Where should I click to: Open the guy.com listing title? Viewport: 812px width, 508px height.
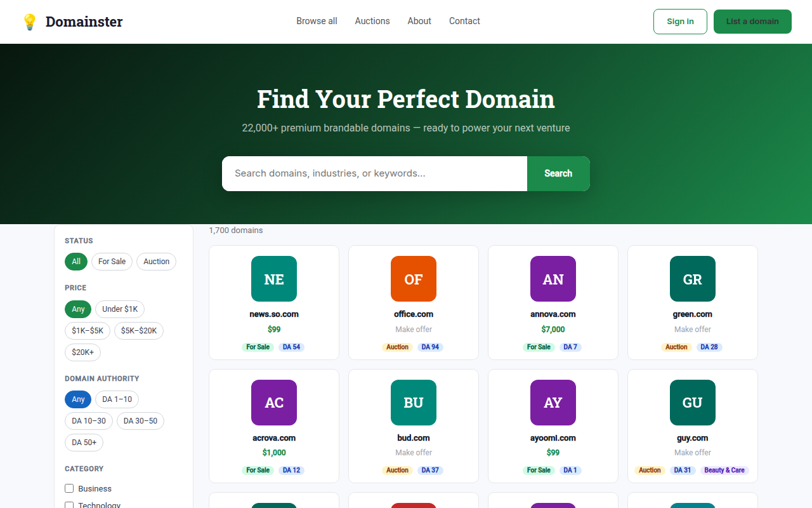pos(693,438)
